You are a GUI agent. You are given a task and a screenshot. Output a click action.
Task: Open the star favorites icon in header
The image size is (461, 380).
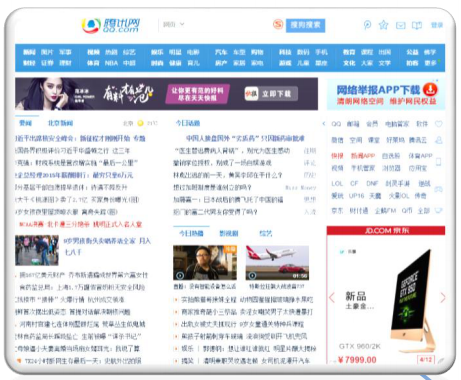(383, 25)
